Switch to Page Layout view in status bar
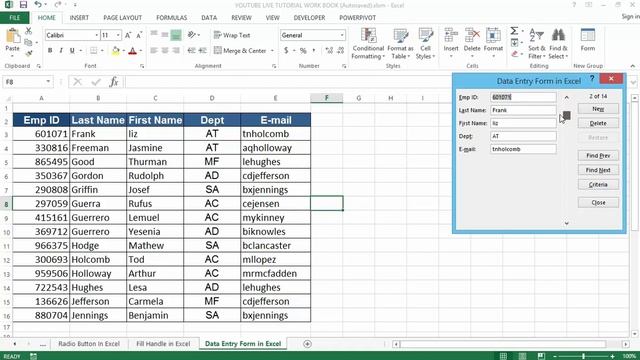 pos(522,356)
